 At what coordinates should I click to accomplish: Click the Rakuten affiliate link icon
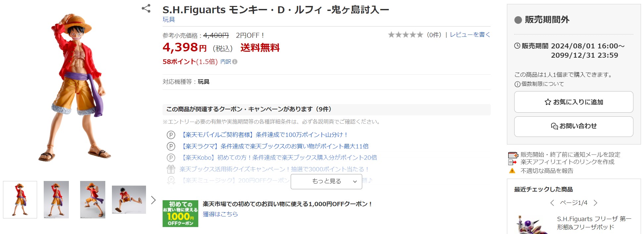pos(512,162)
